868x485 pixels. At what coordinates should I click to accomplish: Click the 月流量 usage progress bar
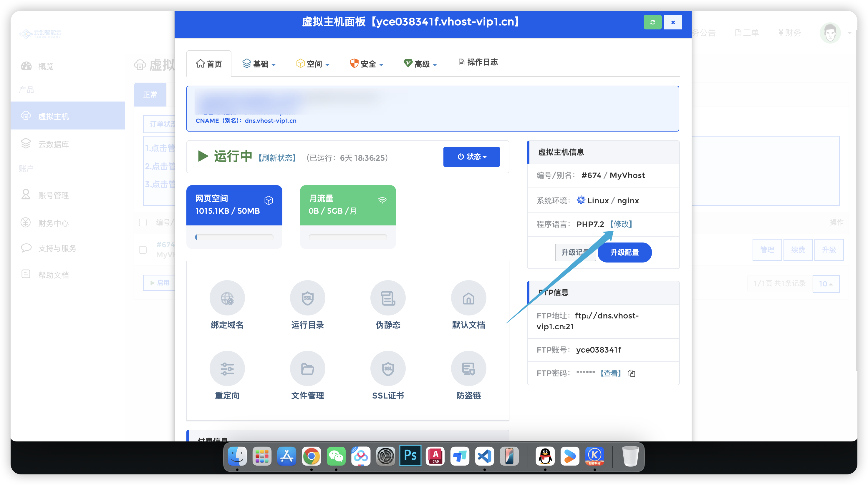pyautogui.click(x=348, y=237)
